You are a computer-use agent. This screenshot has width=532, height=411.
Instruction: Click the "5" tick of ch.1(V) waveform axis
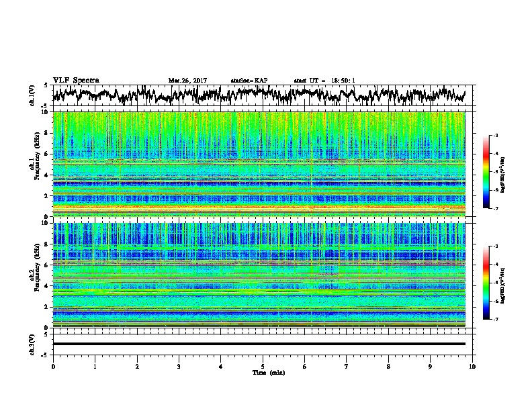point(46,85)
